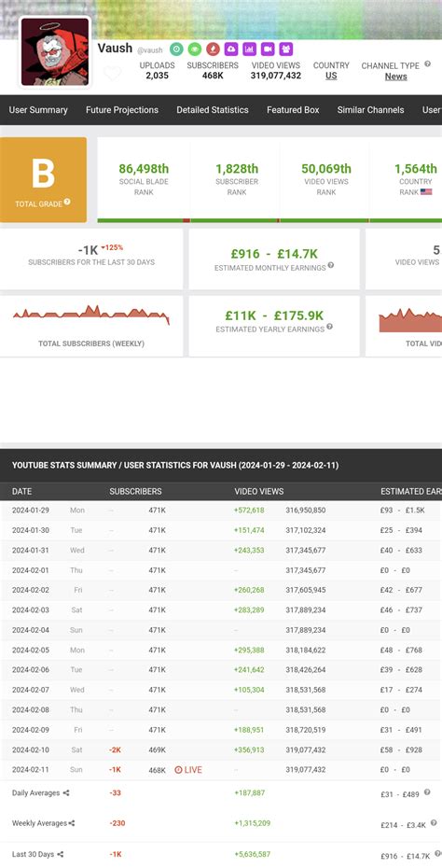Click the -230 weekly average subscribers
This screenshot has height=868, width=442.
tap(117, 823)
